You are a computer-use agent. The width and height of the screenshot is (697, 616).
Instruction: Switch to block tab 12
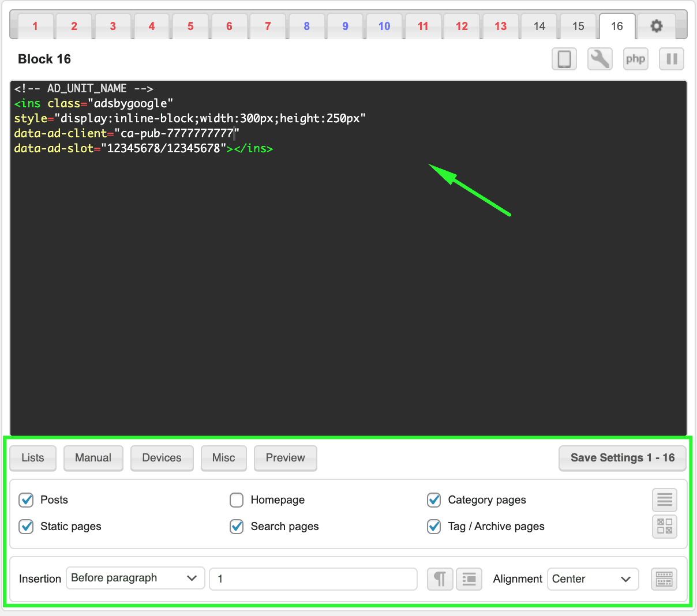click(462, 27)
